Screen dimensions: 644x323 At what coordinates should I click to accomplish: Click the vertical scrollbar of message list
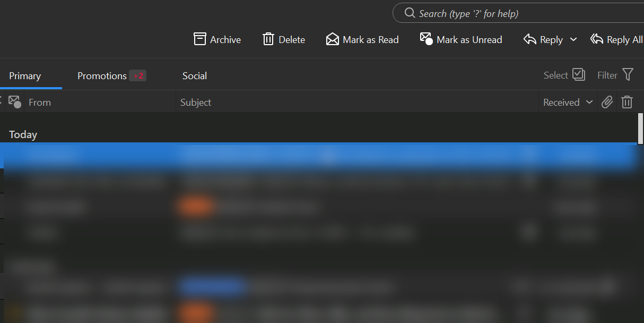[x=640, y=129]
